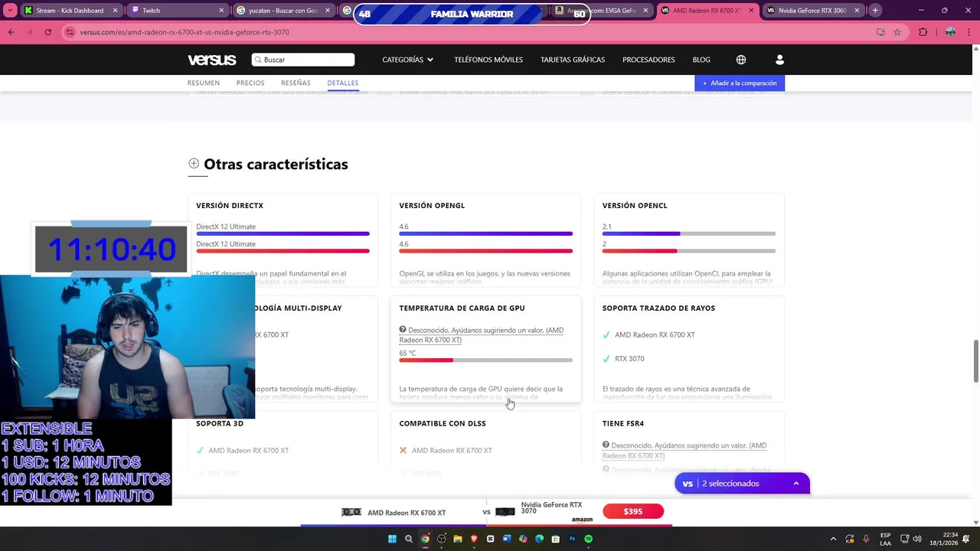This screenshot has height=551, width=980.
Task: Open Microsoft Word from the taskbar
Action: (x=507, y=539)
